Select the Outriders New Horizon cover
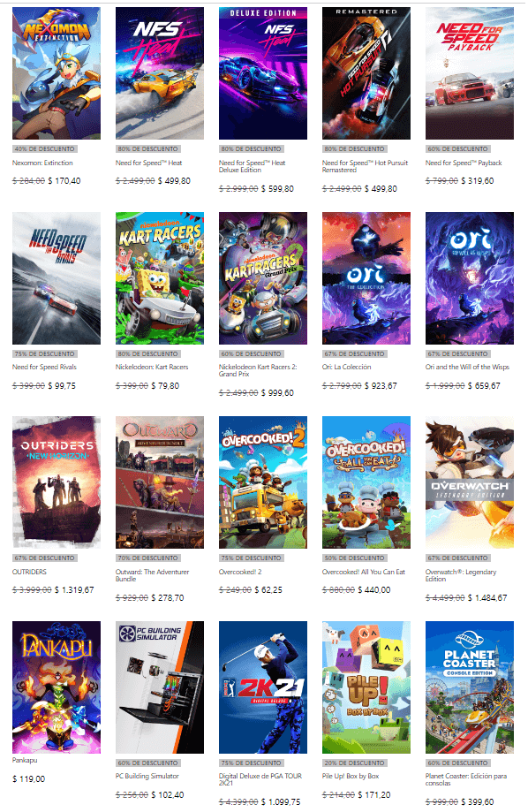The height and width of the screenshot is (812, 528). tap(57, 482)
